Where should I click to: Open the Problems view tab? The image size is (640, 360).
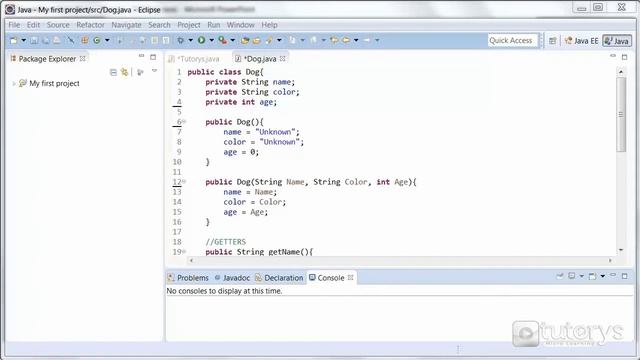[188, 278]
